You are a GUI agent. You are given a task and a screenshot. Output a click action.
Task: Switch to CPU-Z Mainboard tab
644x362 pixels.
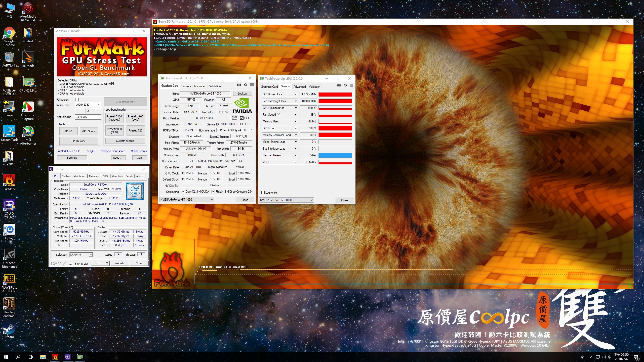click(80, 176)
